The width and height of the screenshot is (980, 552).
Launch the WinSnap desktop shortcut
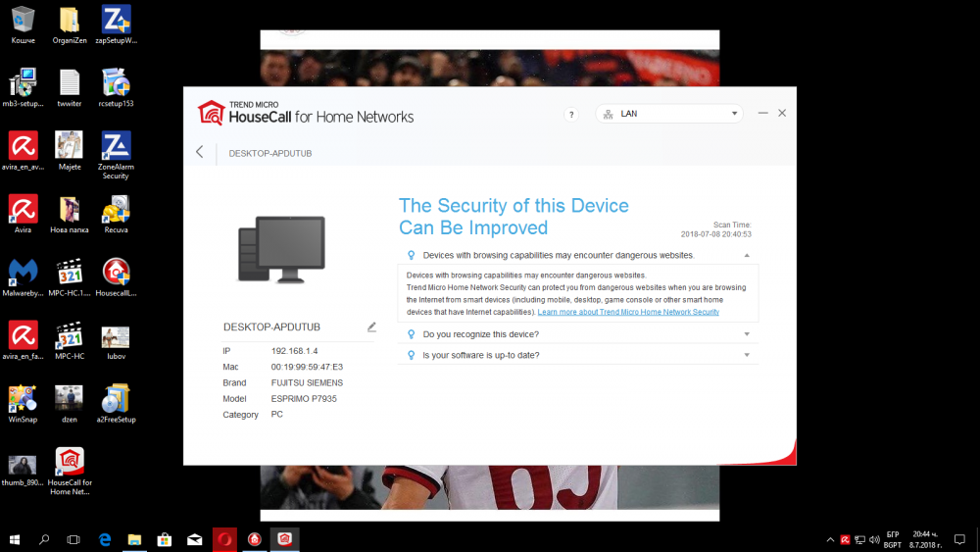(x=24, y=404)
